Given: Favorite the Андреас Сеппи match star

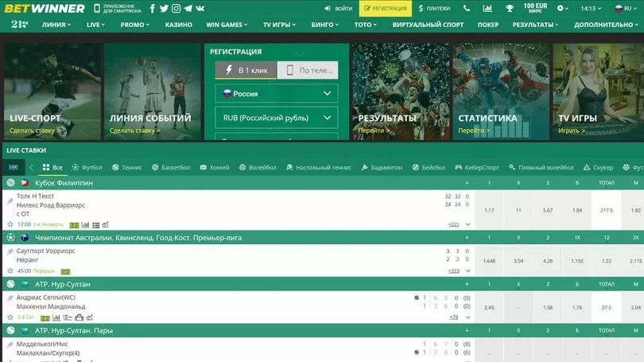Looking at the screenshot, I should pyautogui.click(x=10, y=317).
